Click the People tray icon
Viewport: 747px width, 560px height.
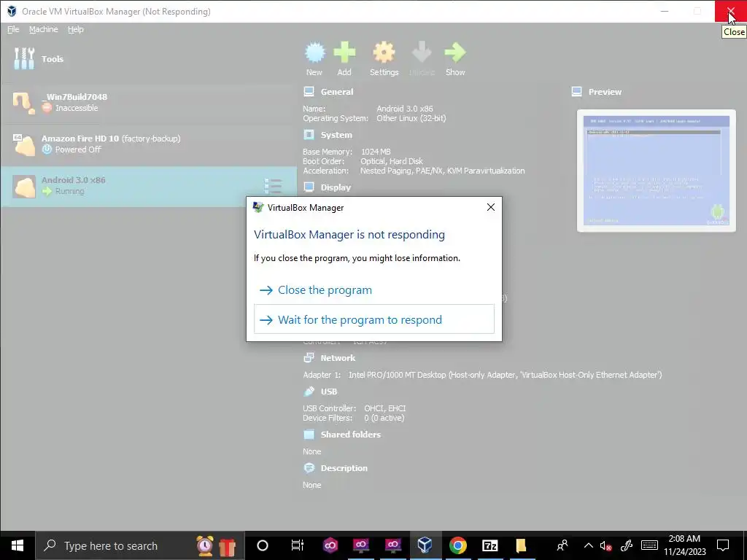click(562, 545)
